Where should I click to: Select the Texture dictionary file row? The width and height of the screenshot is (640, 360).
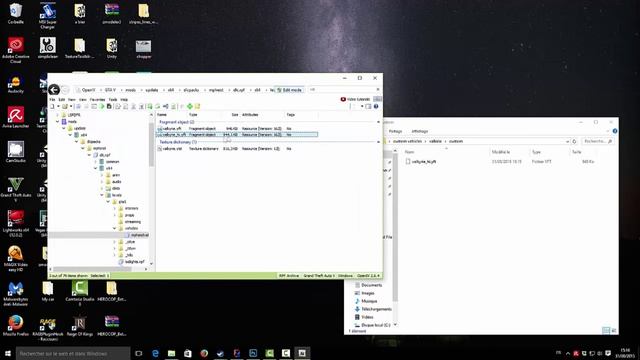point(237,149)
